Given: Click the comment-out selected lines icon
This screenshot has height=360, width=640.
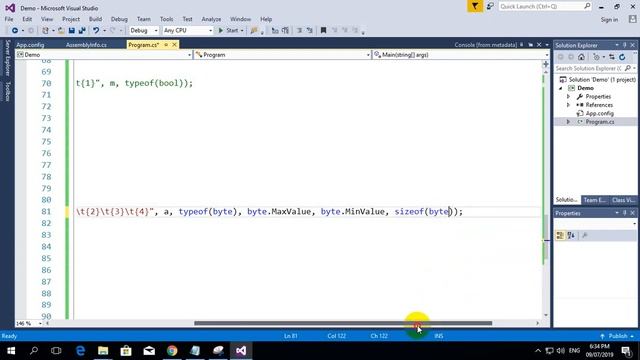Looking at the screenshot, I should point(299,31).
